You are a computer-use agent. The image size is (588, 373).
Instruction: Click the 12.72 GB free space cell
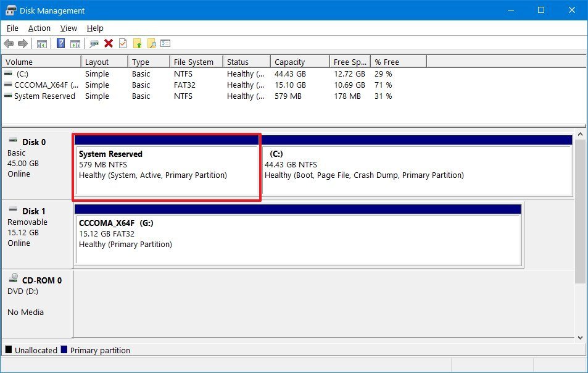pos(349,74)
